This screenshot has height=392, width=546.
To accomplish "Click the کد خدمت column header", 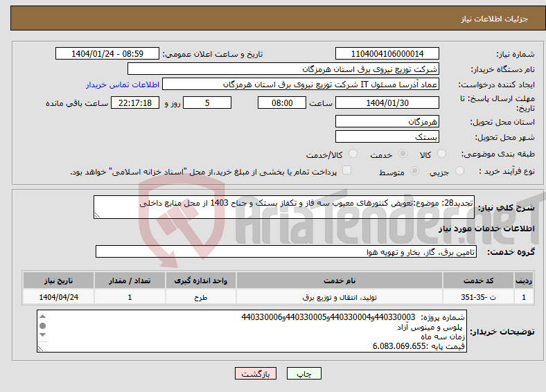I will [479, 280].
